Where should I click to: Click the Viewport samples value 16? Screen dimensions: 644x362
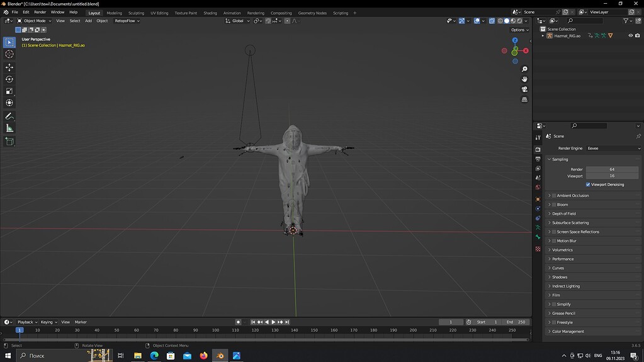pos(612,176)
